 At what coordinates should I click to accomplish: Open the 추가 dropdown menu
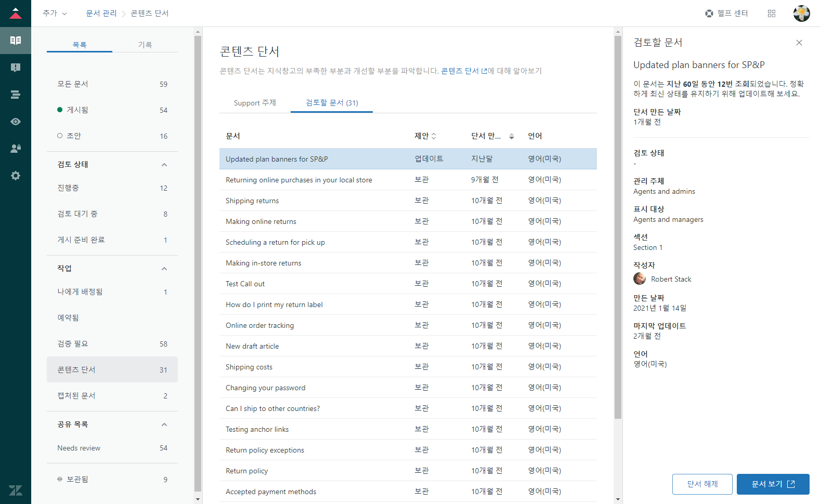[55, 14]
